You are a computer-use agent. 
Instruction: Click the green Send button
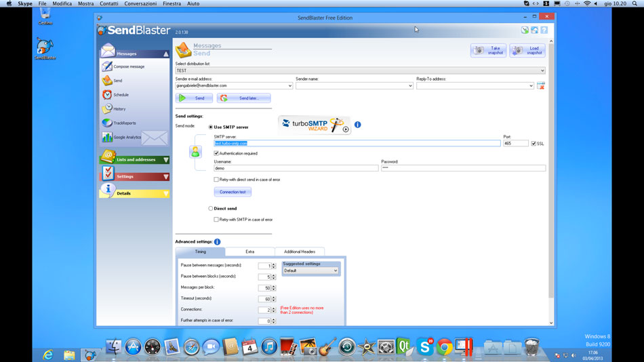(194, 98)
